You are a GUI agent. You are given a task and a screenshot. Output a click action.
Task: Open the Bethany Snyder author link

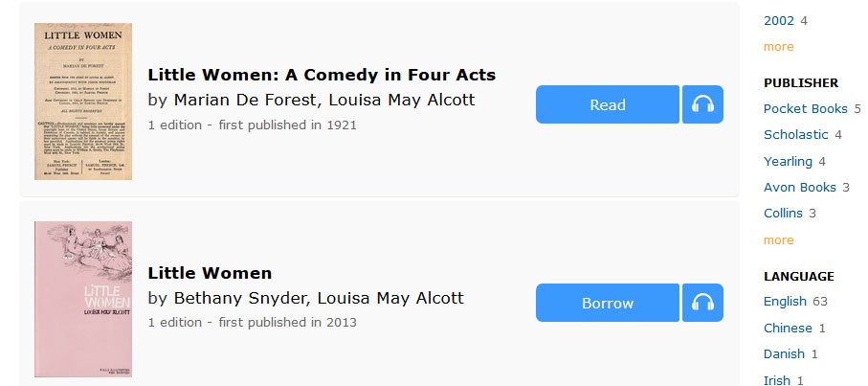(241, 298)
